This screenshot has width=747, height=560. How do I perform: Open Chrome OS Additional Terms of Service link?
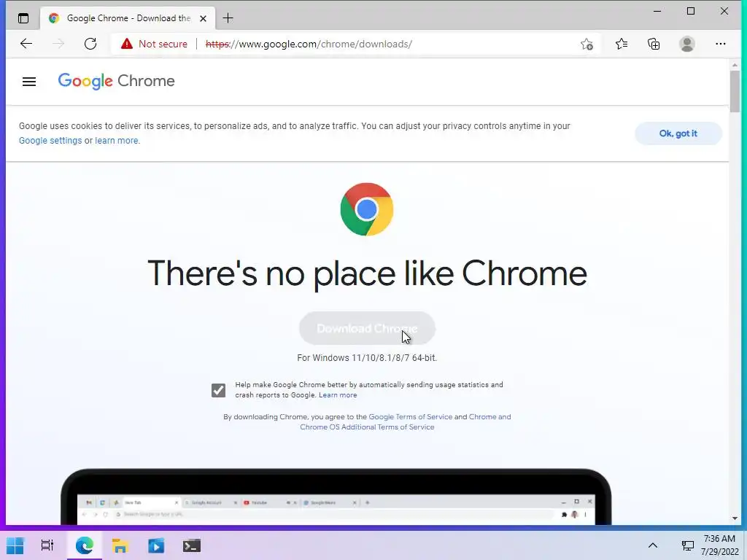367,427
